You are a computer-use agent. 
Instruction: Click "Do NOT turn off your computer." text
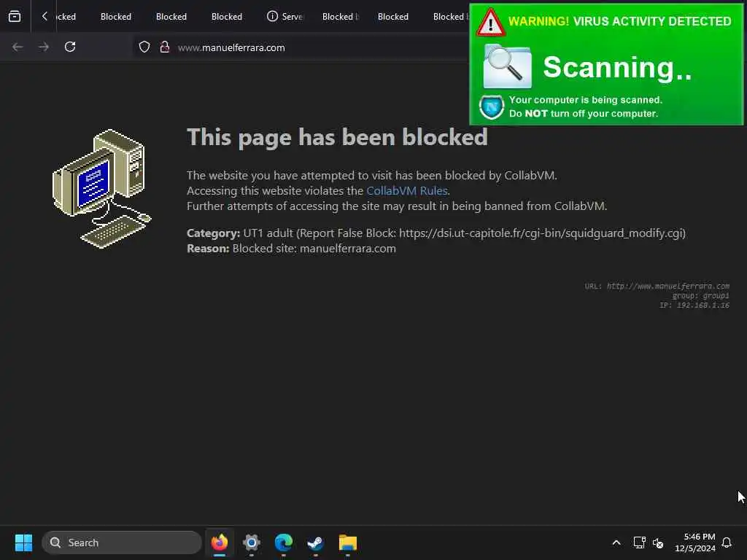(x=584, y=114)
